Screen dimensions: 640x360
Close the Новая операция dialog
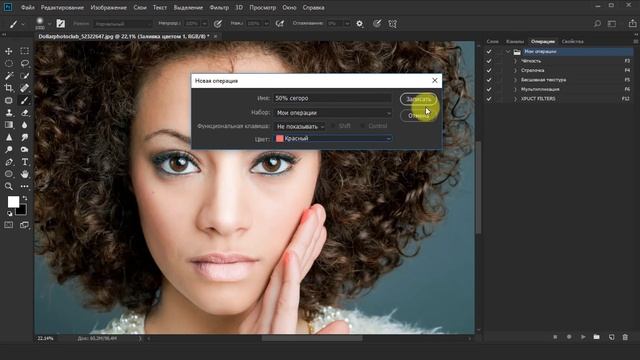tap(435, 80)
